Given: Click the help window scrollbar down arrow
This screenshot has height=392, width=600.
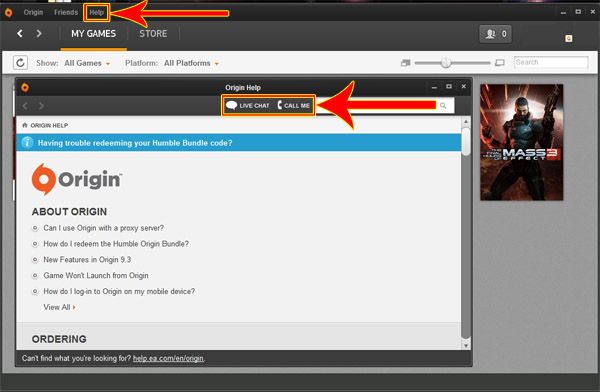Looking at the screenshot, I should click(466, 345).
